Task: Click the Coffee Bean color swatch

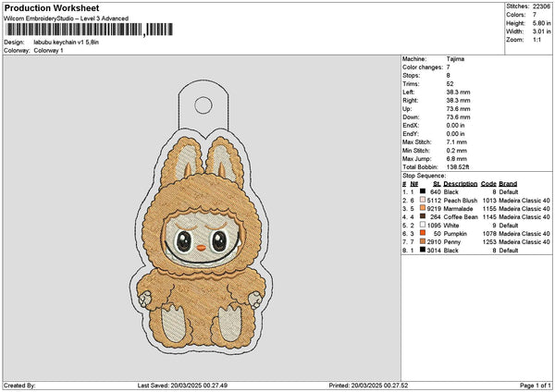Action: click(423, 216)
